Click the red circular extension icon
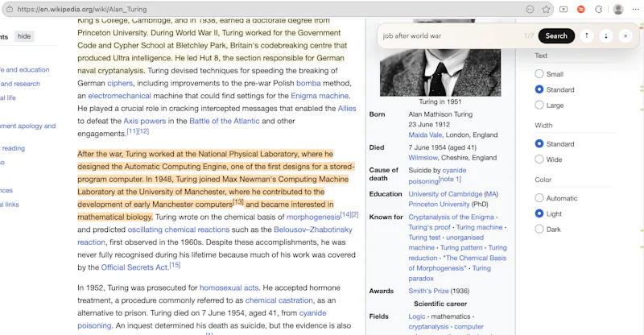 click(x=580, y=9)
